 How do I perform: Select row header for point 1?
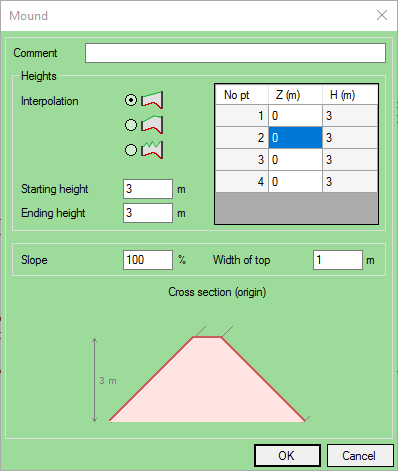242,116
